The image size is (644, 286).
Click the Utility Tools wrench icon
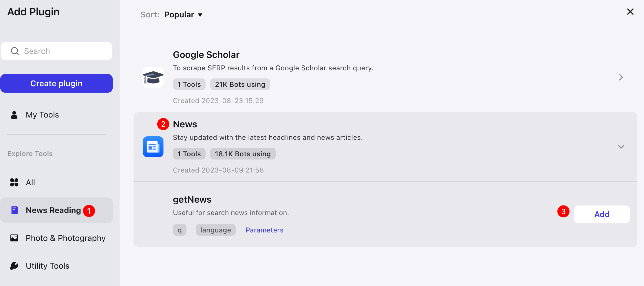[14, 266]
